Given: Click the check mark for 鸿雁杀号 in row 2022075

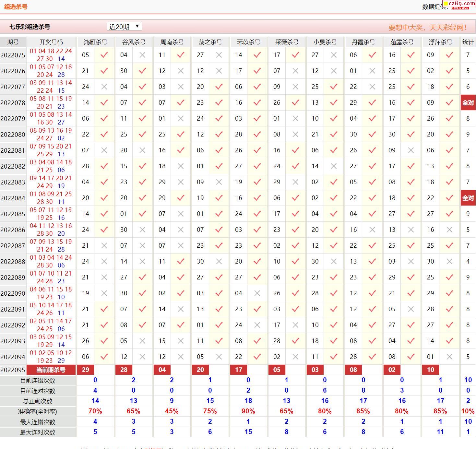Looking at the screenshot, I should point(104,55).
